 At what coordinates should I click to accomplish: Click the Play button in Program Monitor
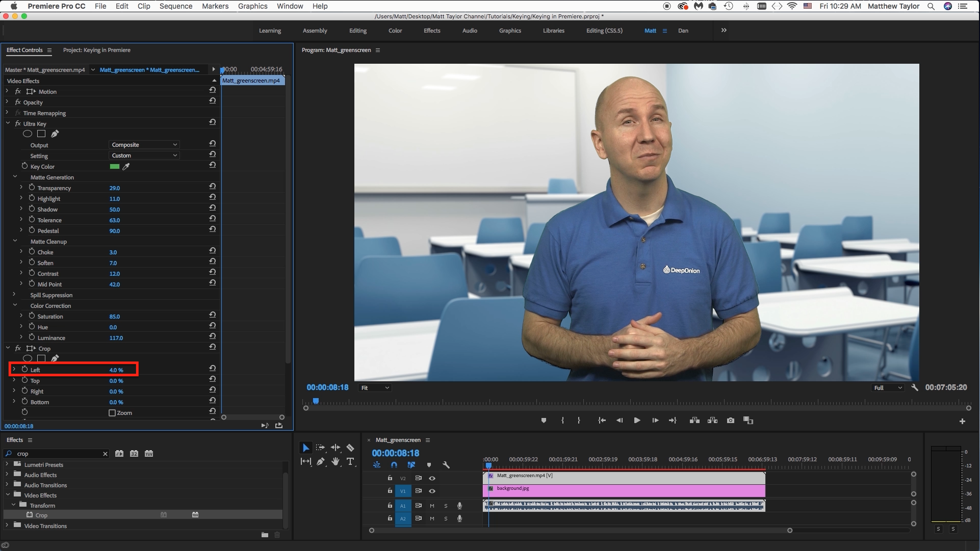point(636,420)
